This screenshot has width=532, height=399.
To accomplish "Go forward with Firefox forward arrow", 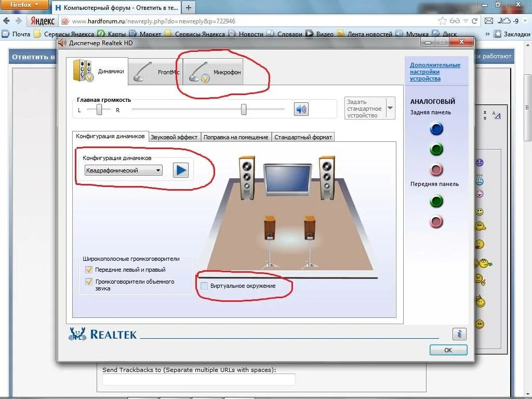I will tap(19, 21).
